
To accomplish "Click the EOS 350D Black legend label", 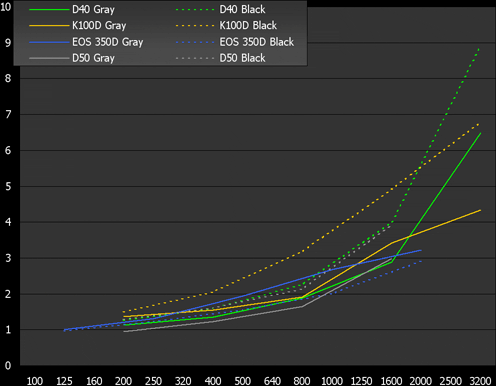I will pyautogui.click(x=257, y=42).
